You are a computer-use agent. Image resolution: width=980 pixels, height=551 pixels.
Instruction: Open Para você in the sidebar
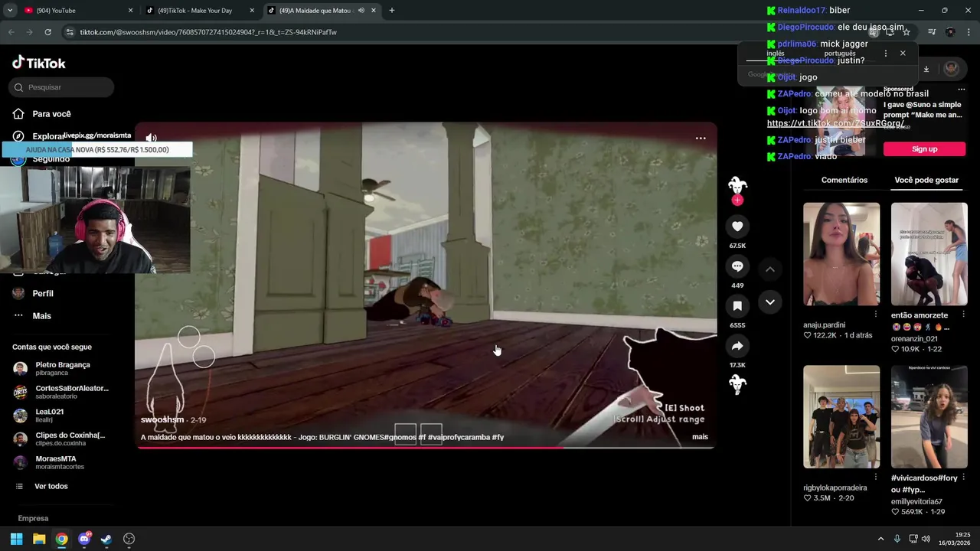click(51, 114)
